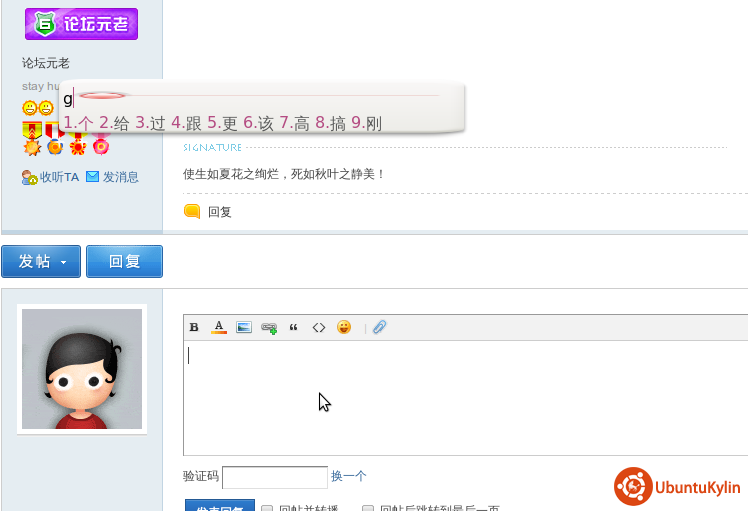The image size is (748, 511).
Task: Click the insert link icon
Action: pyautogui.click(x=269, y=327)
